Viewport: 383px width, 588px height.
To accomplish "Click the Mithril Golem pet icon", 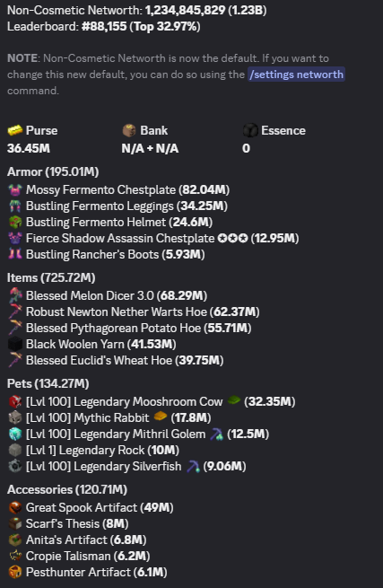I will click(x=15, y=434).
